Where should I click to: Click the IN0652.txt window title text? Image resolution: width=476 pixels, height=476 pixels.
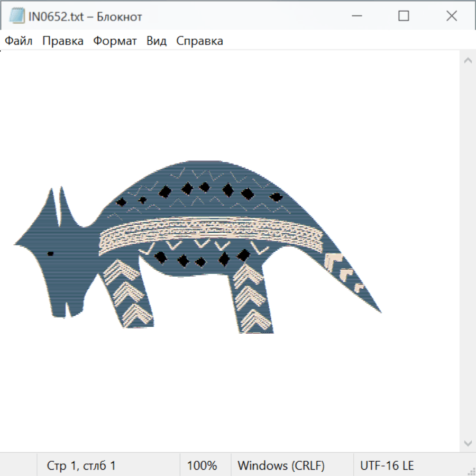[x=85, y=16]
